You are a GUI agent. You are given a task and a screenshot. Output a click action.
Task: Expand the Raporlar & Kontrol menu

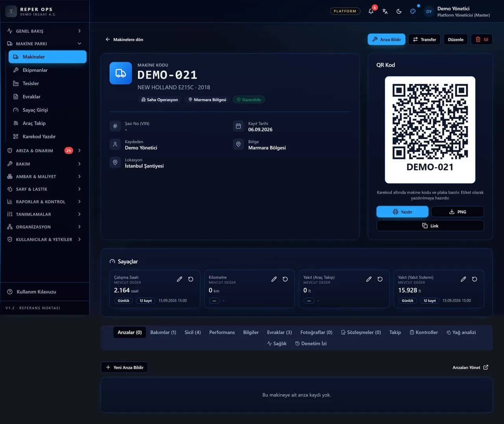point(44,201)
